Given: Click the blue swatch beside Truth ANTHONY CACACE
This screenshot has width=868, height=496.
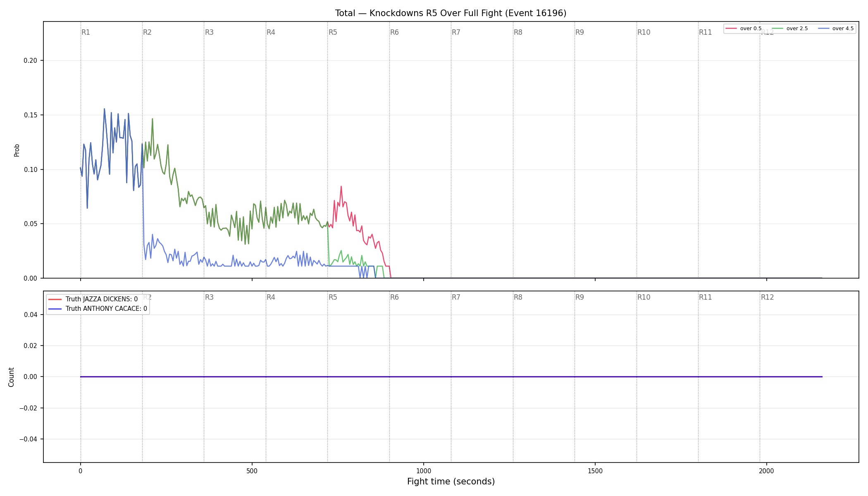Looking at the screenshot, I should click(55, 309).
